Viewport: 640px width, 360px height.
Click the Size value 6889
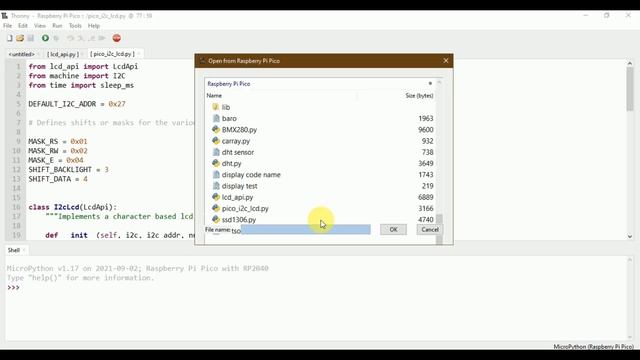pos(426,197)
